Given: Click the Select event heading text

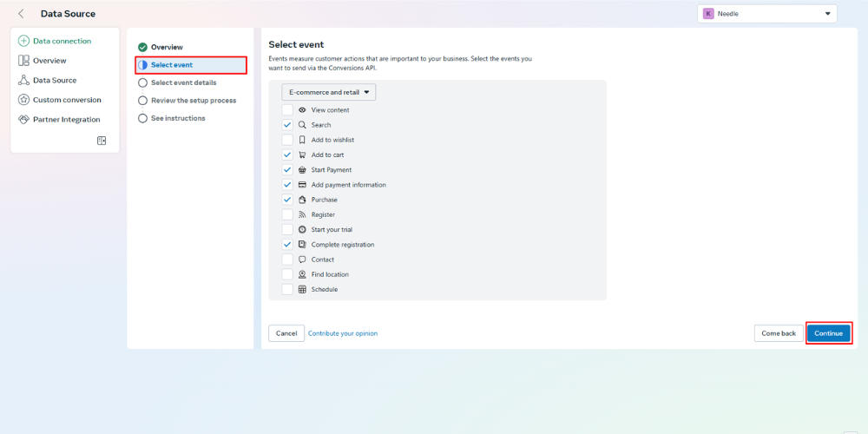Looking at the screenshot, I should tap(296, 44).
